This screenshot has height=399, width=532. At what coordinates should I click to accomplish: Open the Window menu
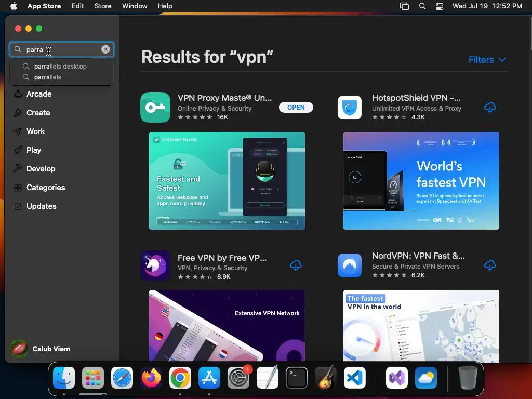[135, 6]
